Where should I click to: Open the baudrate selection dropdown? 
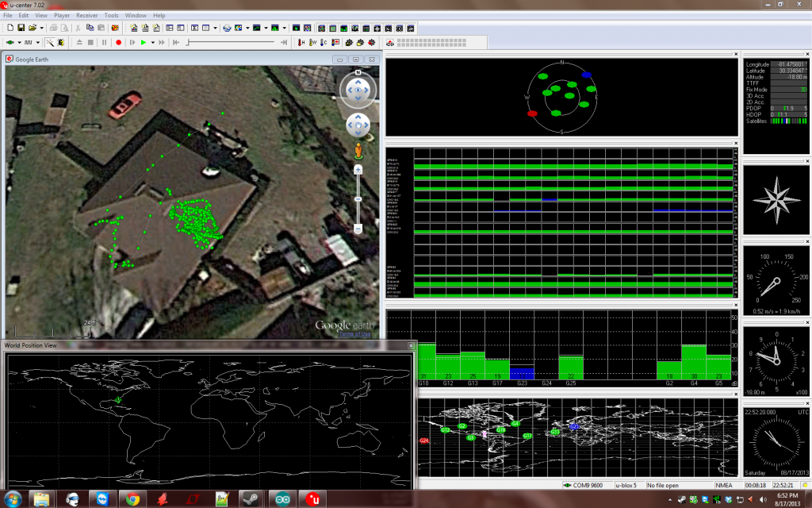[36, 42]
